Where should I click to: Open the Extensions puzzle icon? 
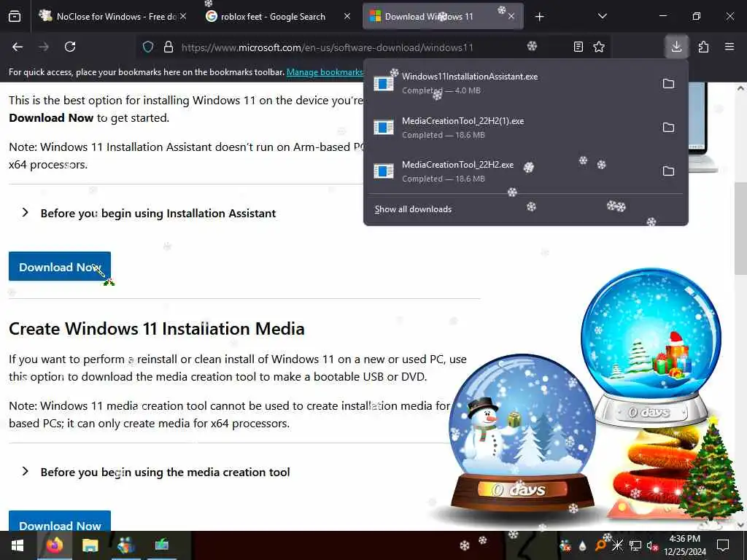pos(703,47)
